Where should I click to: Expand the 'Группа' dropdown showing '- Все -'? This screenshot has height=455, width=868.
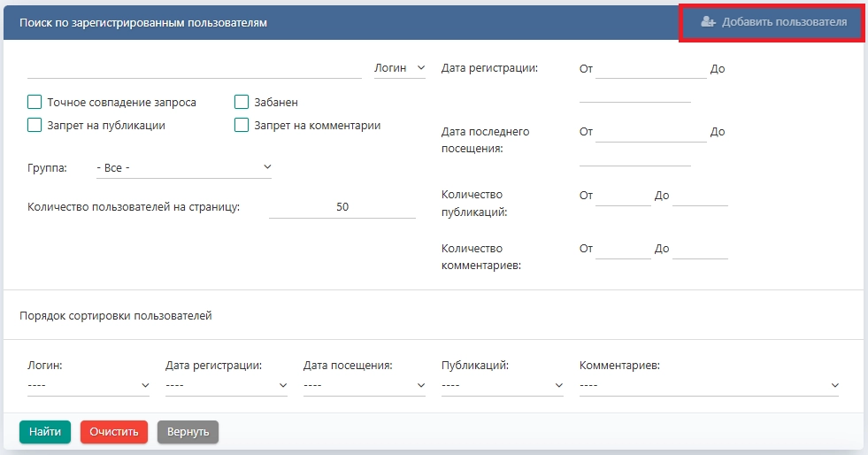183,167
